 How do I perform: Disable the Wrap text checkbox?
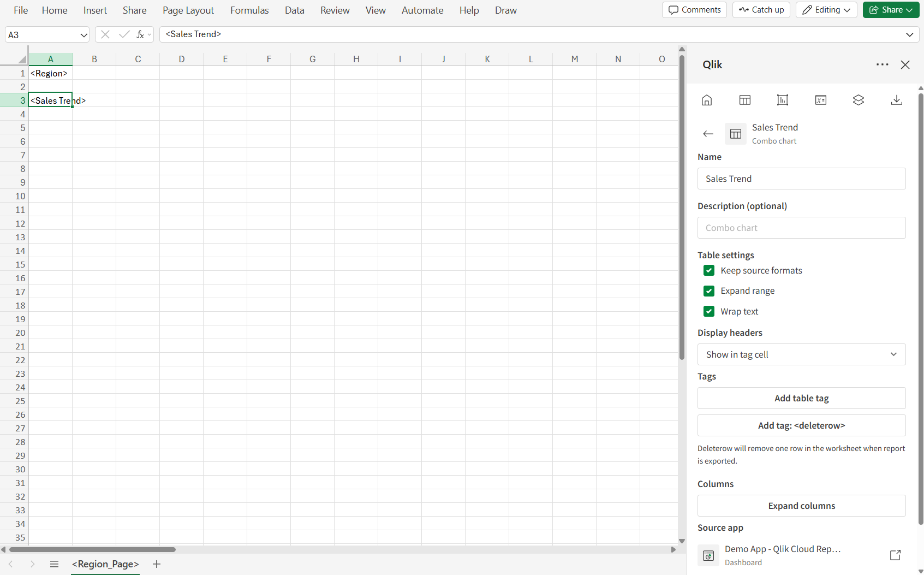point(709,311)
